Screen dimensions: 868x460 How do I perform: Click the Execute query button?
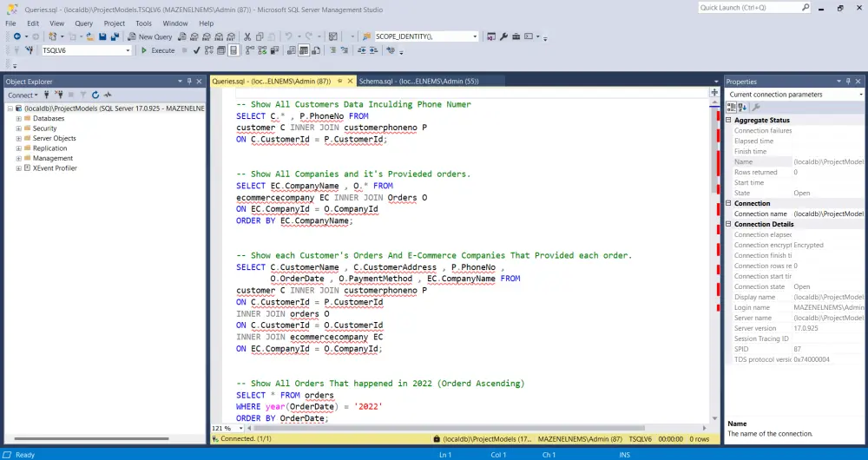[158, 51]
